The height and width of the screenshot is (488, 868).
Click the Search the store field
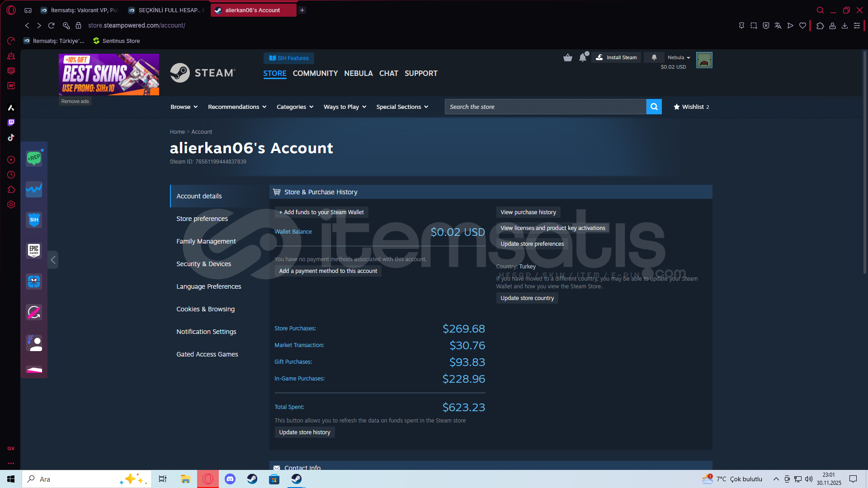pos(545,107)
